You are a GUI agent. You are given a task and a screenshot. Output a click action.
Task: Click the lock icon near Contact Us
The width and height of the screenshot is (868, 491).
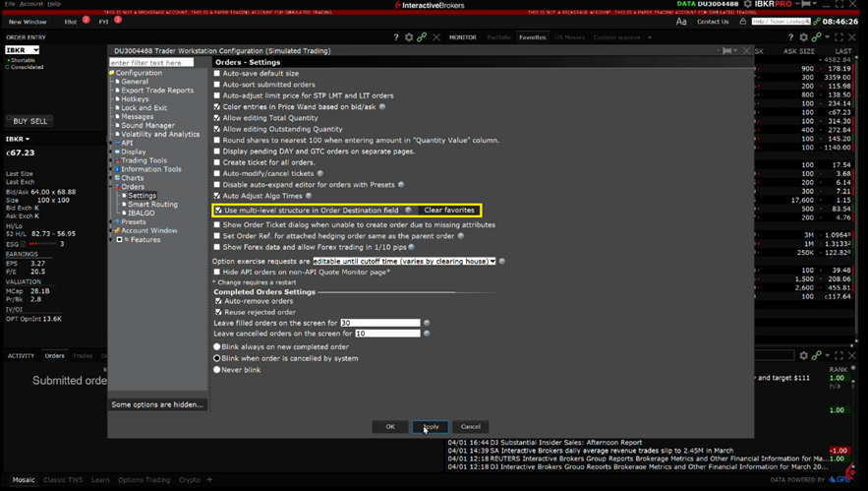pos(742,21)
